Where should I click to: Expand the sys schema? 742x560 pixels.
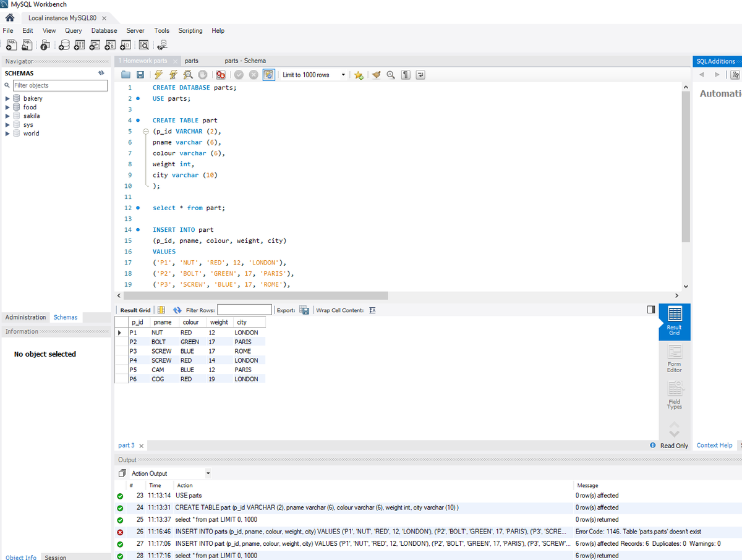(x=7, y=124)
